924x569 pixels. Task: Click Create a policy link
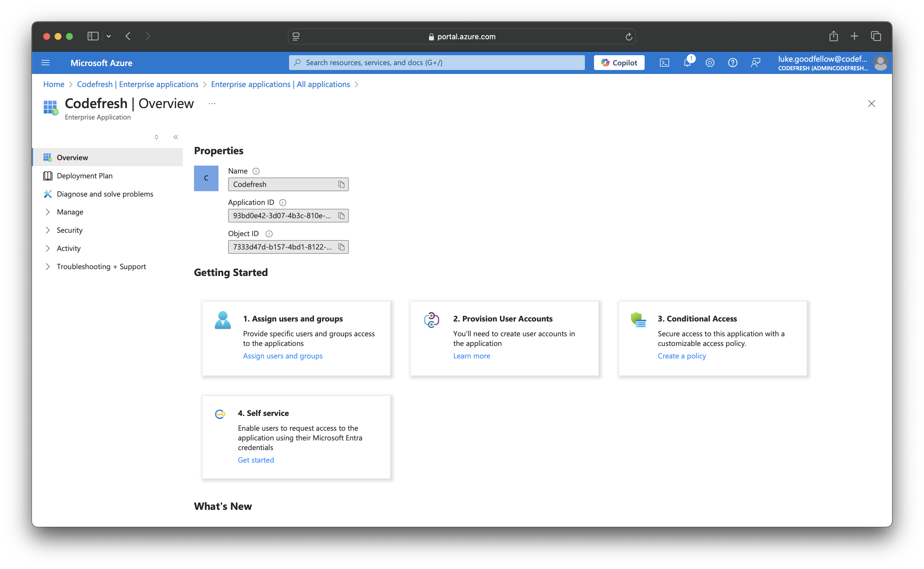point(681,356)
